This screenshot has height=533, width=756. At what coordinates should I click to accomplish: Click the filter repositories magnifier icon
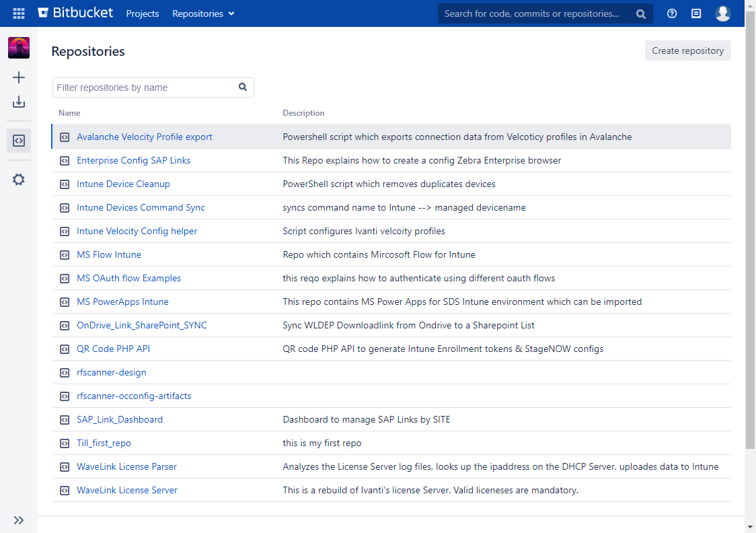tap(243, 87)
